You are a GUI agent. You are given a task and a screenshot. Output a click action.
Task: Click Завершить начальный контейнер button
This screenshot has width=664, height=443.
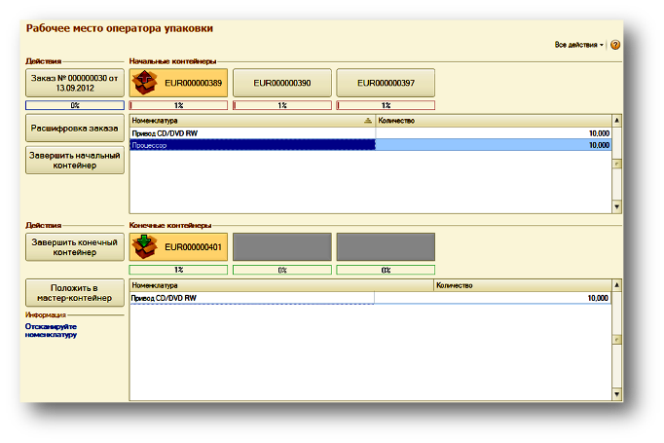(x=75, y=160)
